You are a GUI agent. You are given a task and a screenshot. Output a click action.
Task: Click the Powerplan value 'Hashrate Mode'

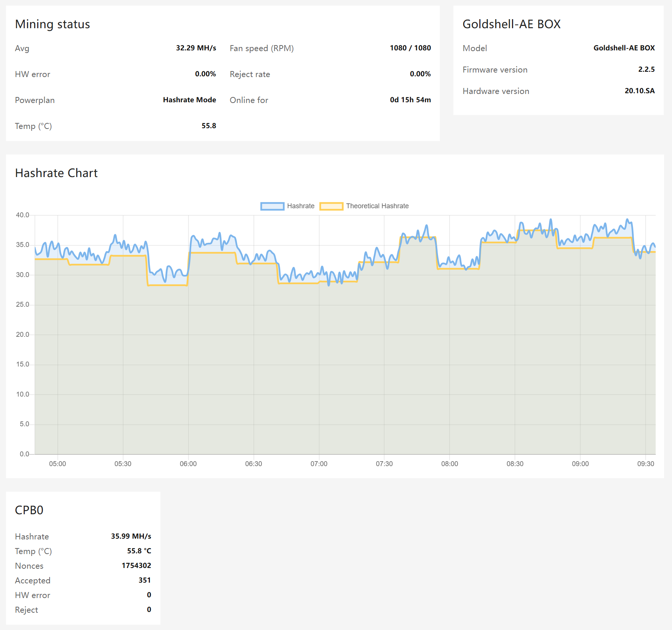[x=189, y=100]
